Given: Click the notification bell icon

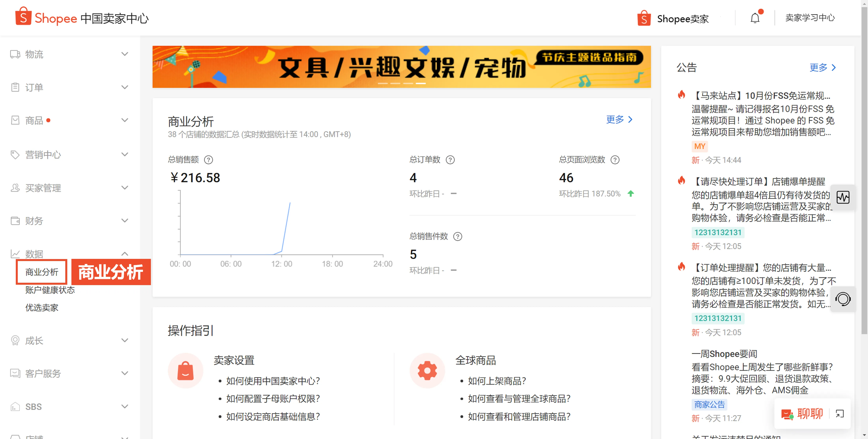Looking at the screenshot, I should (x=755, y=18).
